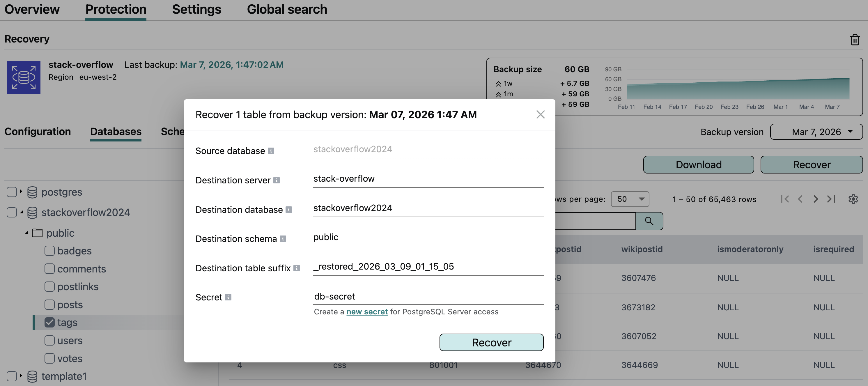868x386 pixels.
Task: Follow the new secret link
Action: (366, 312)
